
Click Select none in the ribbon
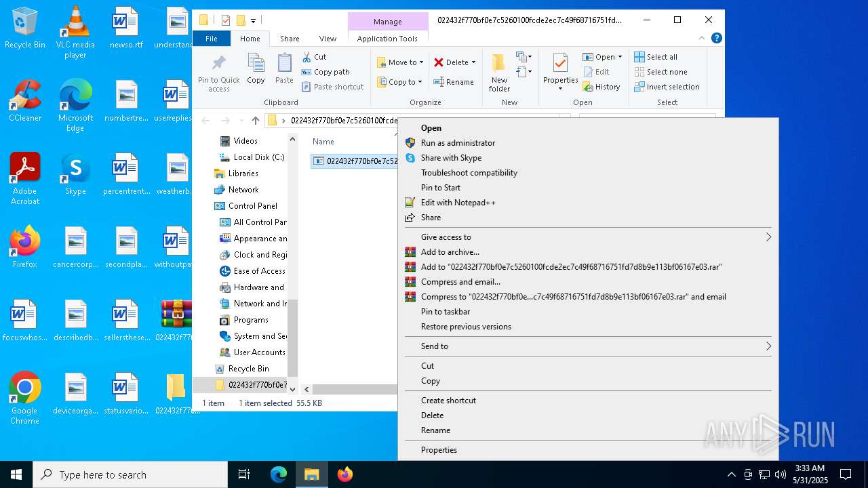click(x=660, y=72)
